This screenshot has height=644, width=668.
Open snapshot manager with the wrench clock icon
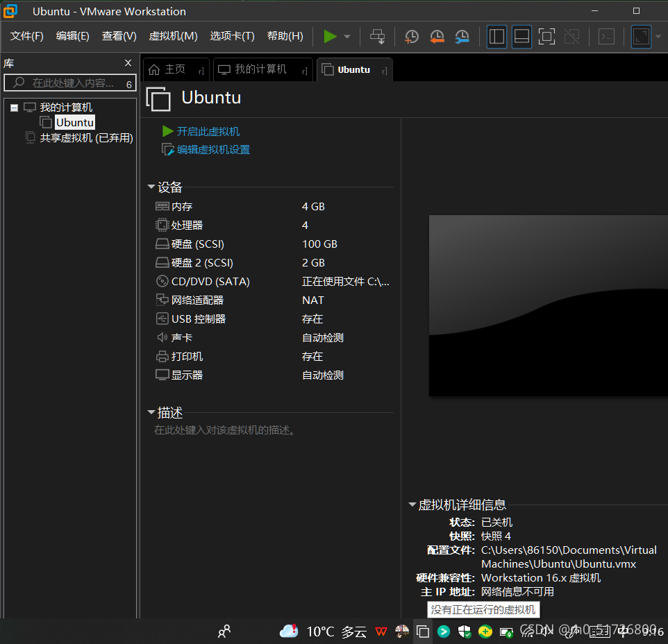pos(462,37)
